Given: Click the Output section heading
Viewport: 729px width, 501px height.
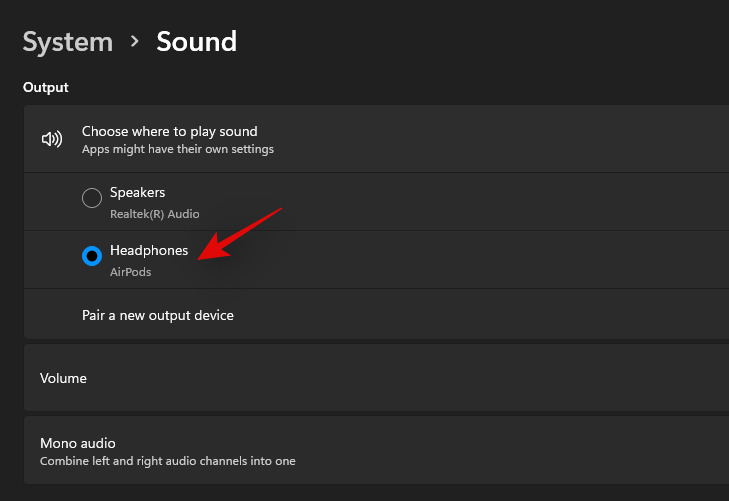Looking at the screenshot, I should [x=46, y=87].
